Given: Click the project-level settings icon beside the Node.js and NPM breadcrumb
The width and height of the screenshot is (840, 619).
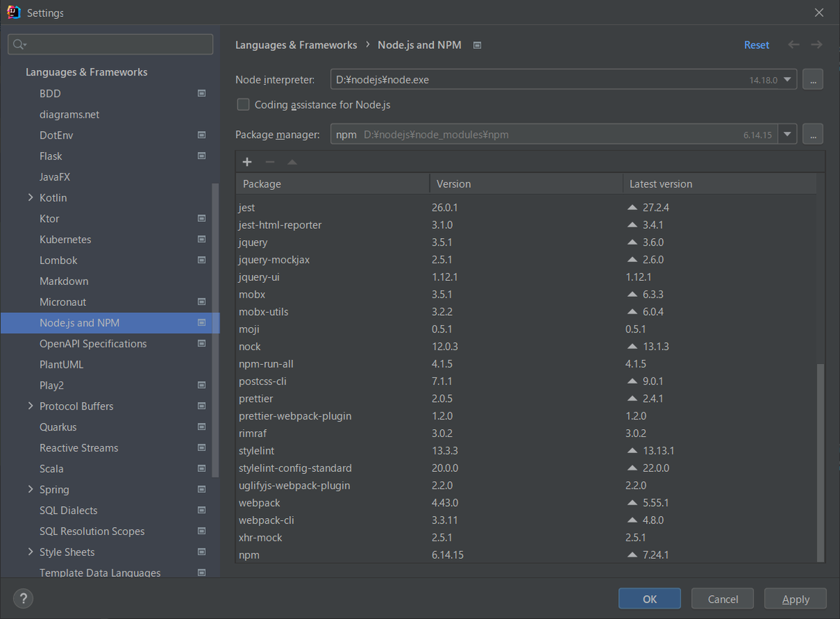Looking at the screenshot, I should 477,45.
